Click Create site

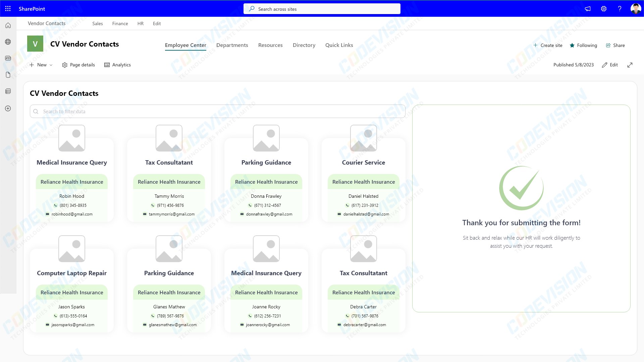point(548,46)
